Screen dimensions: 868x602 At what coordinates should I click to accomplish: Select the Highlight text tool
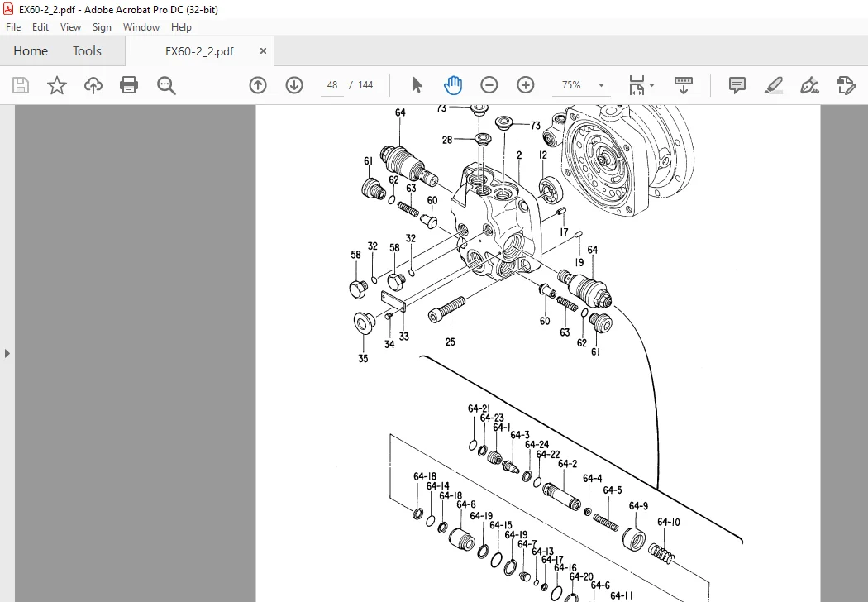click(773, 85)
